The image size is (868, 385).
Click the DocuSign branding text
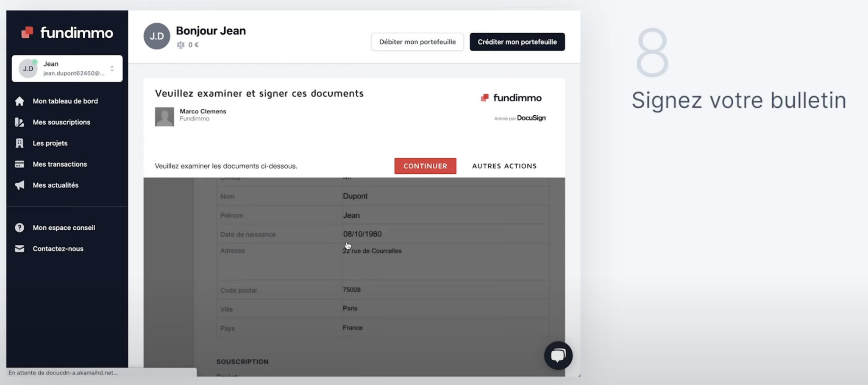point(531,118)
